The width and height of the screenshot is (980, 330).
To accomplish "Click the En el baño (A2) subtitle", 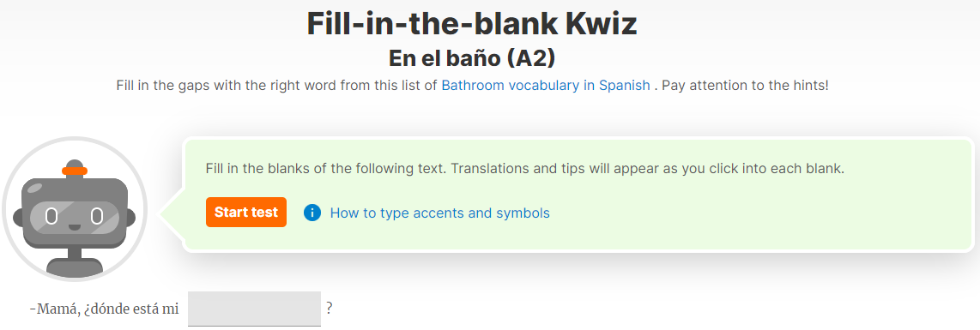I will point(472,58).
